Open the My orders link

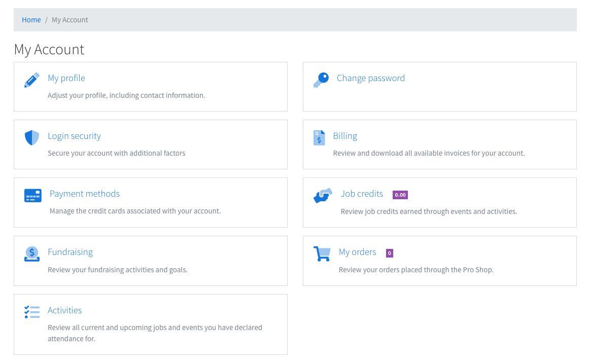click(x=357, y=252)
